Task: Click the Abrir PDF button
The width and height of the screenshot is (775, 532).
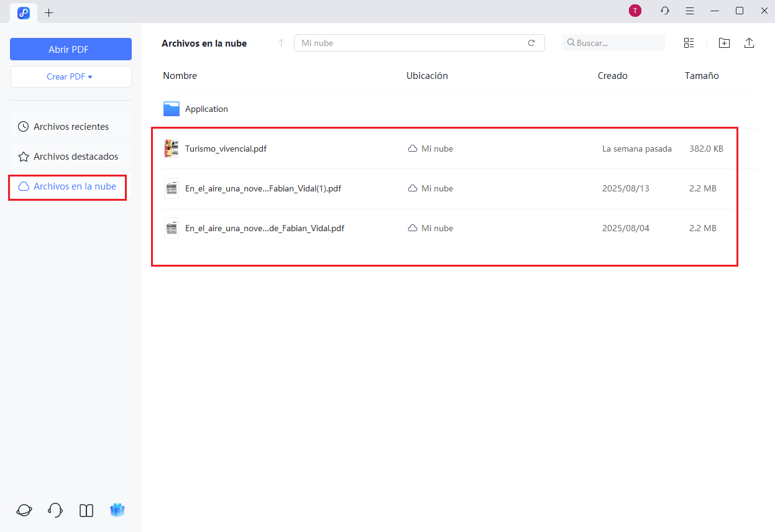Action: [70, 49]
